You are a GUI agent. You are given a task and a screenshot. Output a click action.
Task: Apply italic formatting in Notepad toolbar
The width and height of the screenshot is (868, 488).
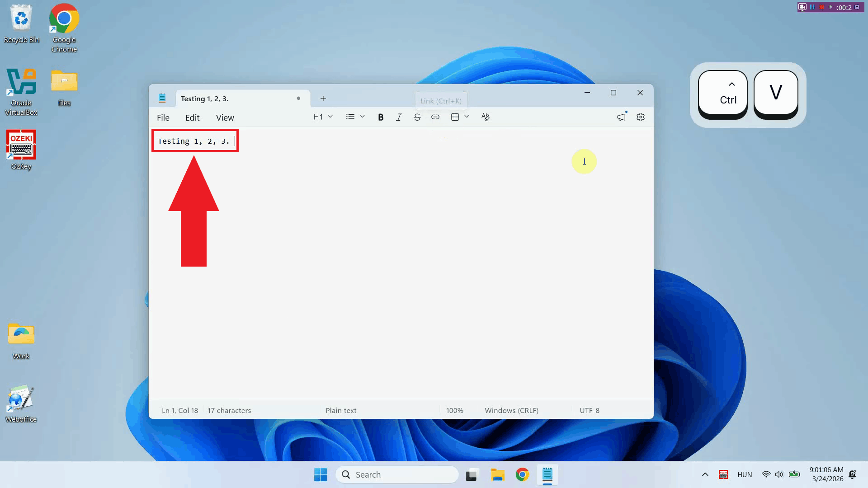tap(399, 117)
